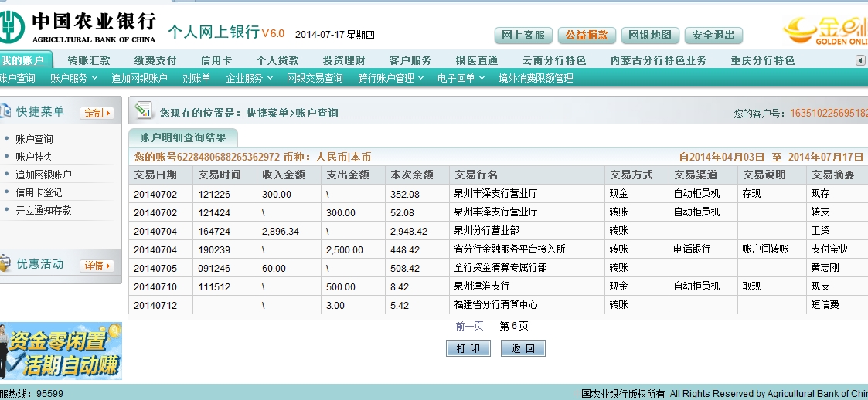868x400 pixels.
Task: Click the Agricultural Bank of China logo
Action: 14,25
